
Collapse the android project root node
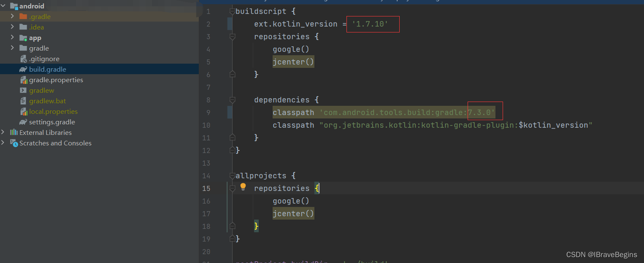point(3,6)
